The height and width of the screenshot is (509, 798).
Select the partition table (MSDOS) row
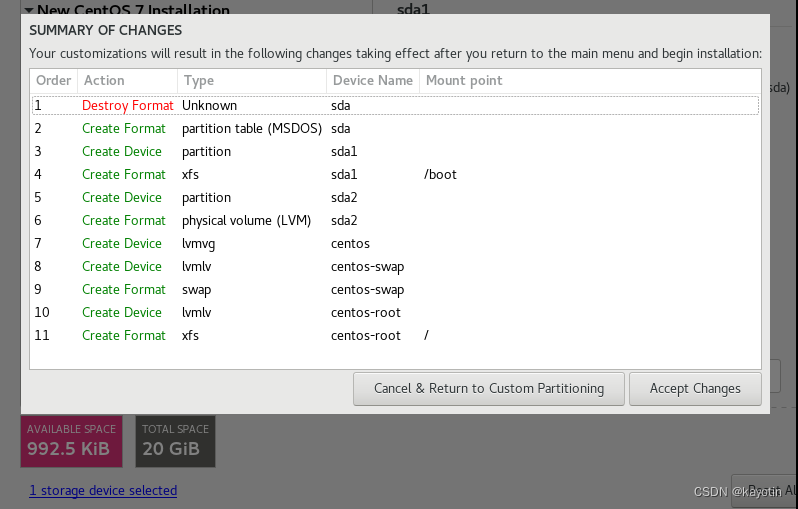395,128
